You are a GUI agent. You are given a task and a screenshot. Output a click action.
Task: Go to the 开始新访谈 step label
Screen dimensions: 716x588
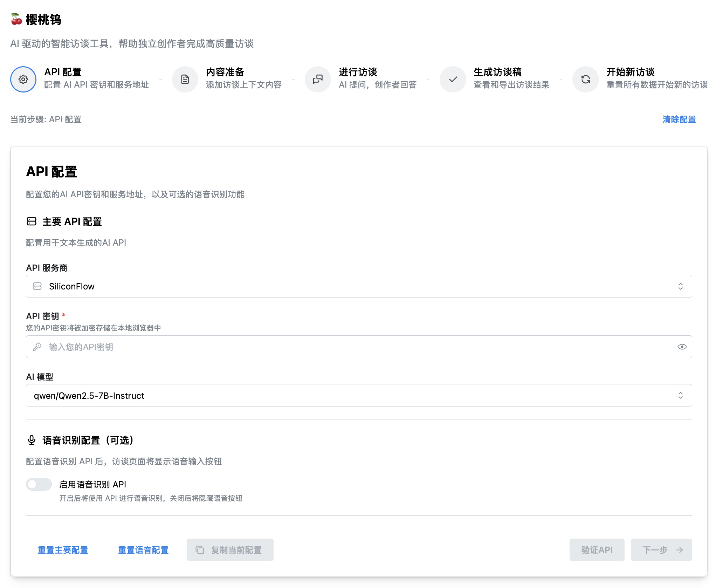click(x=631, y=72)
